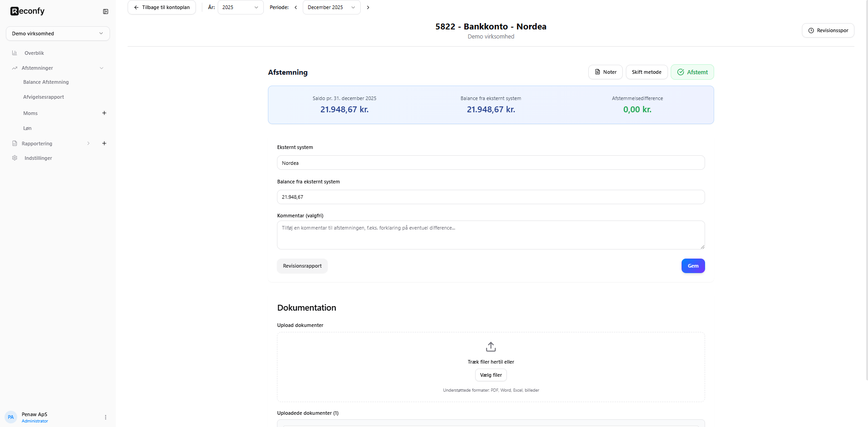The image size is (868, 427).
Task: Click the Gem save button
Action: point(693,266)
